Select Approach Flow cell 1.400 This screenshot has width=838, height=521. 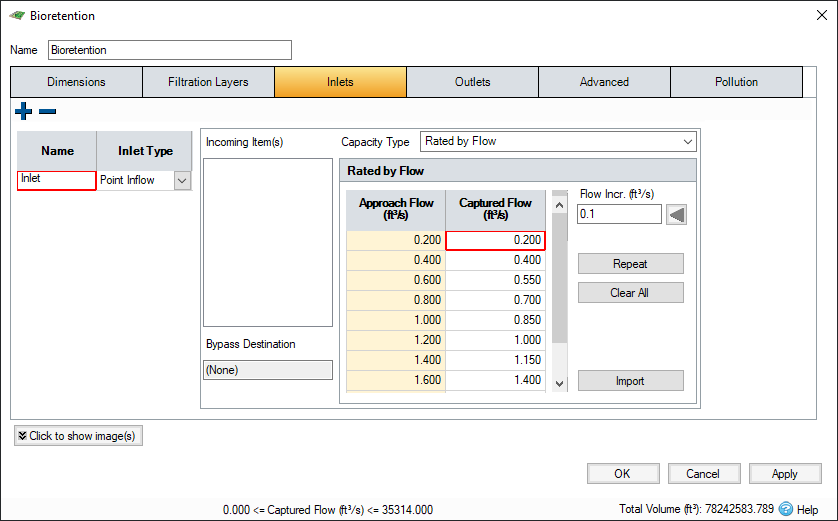click(396, 360)
